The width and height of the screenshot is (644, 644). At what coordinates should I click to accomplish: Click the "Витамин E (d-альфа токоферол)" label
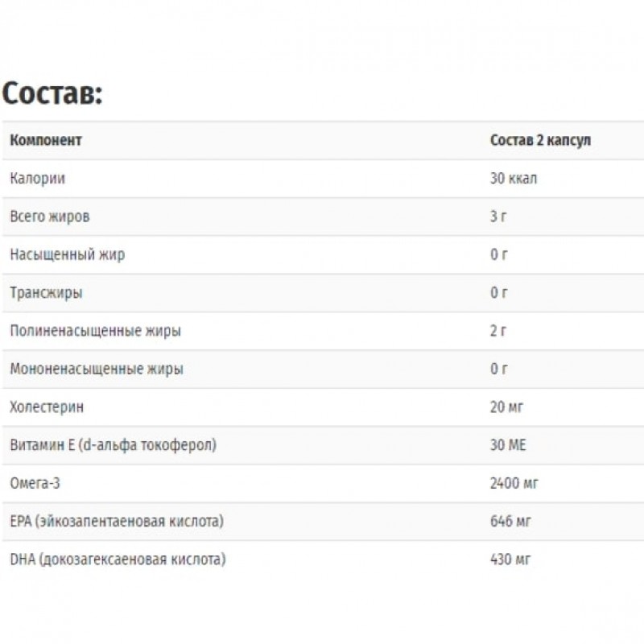coord(114,445)
